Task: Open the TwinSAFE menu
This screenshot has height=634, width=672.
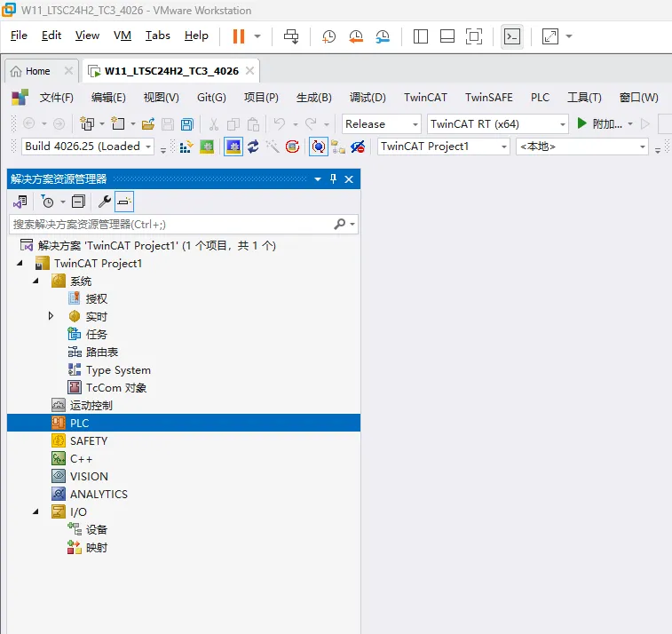Action: (x=489, y=98)
